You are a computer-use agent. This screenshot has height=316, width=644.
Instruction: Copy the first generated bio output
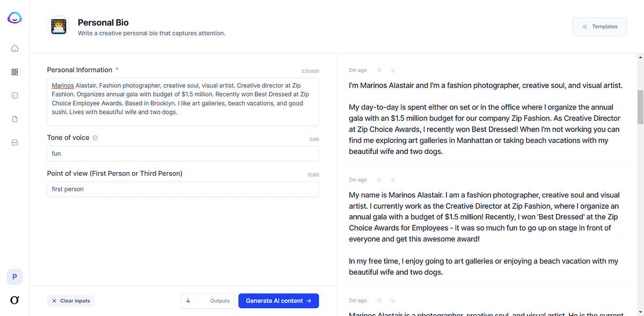pos(392,70)
